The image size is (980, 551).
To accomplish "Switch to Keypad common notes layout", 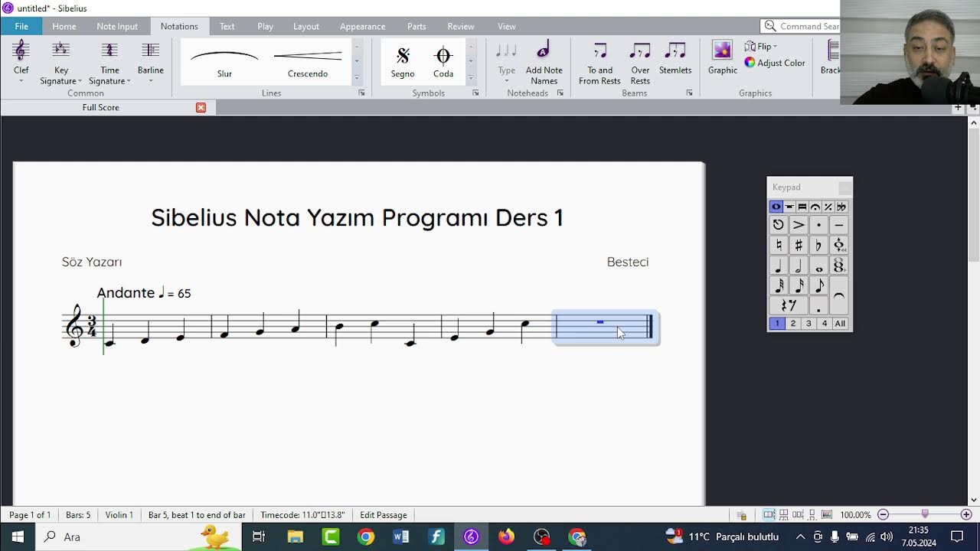I will (x=776, y=207).
